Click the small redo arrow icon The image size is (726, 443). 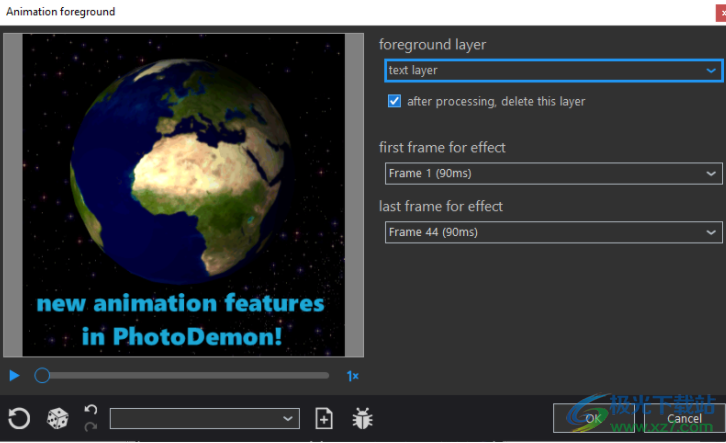(91, 427)
